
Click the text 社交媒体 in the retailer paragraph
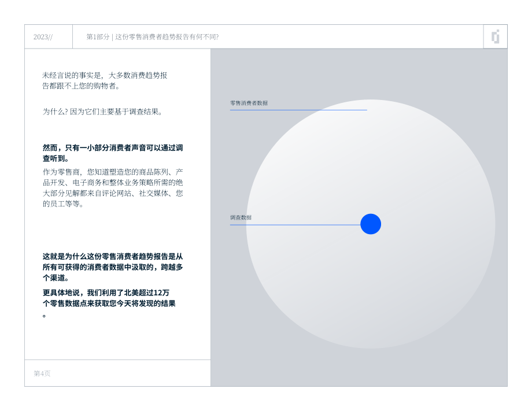pyautogui.click(x=153, y=193)
